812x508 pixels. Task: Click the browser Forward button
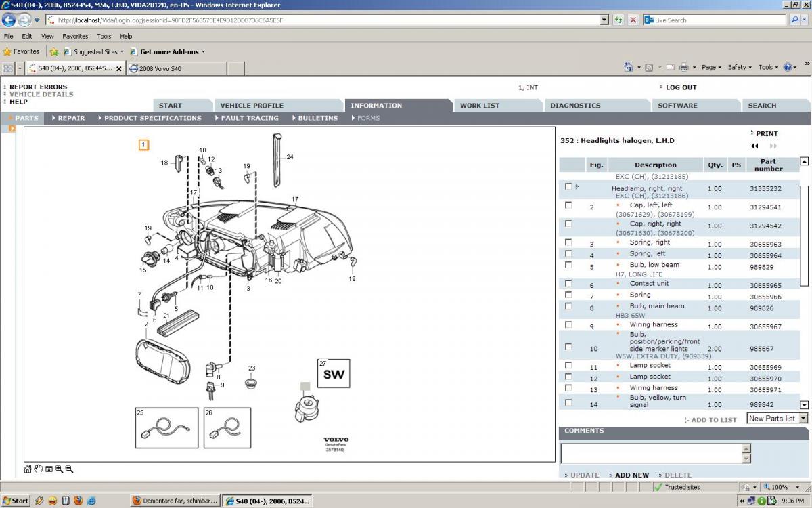click(24, 20)
